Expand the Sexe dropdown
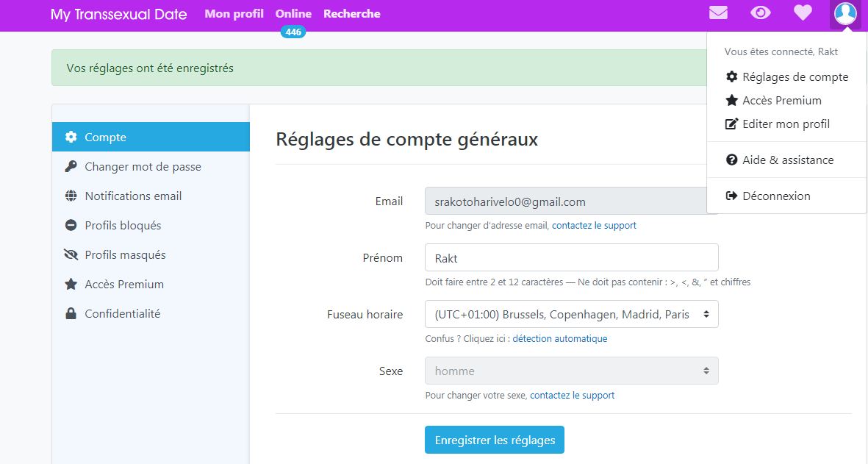Viewport: 868px width, 464px height. [x=571, y=371]
